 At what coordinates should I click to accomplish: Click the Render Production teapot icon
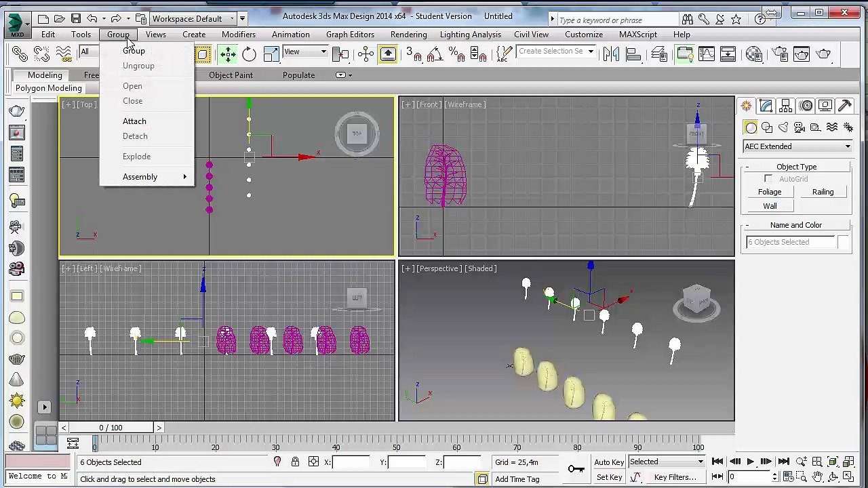(823, 54)
